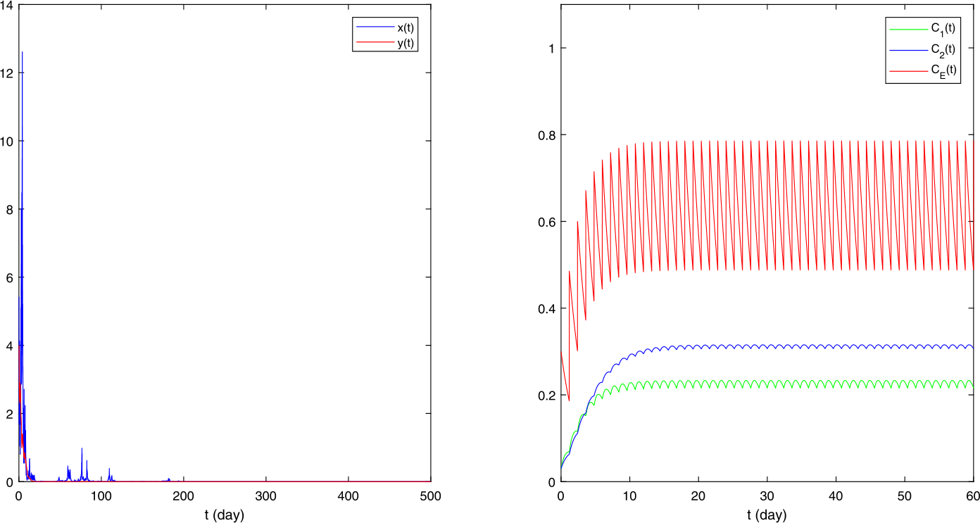
Task: Click the 30 tick label on right x-axis
Action: [x=767, y=496]
